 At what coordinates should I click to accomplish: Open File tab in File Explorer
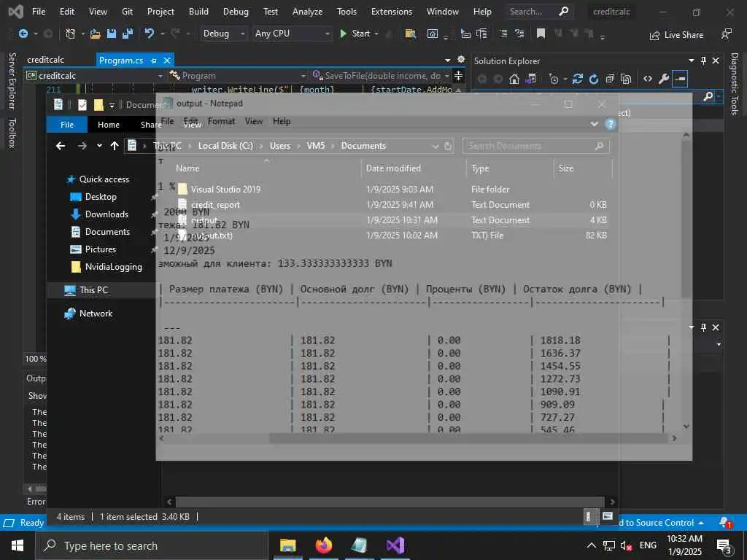click(x=67, y=125)
